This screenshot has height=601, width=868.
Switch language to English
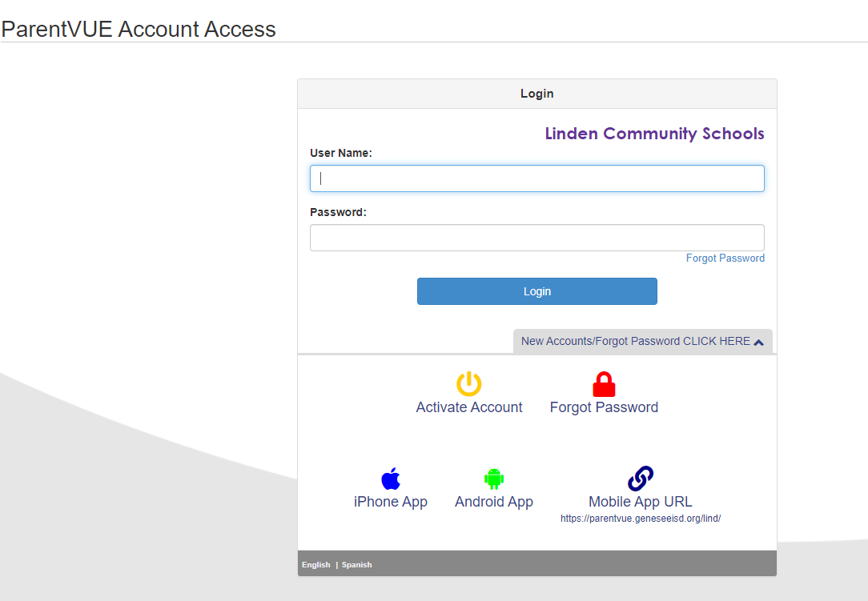[x=316, y=564]
